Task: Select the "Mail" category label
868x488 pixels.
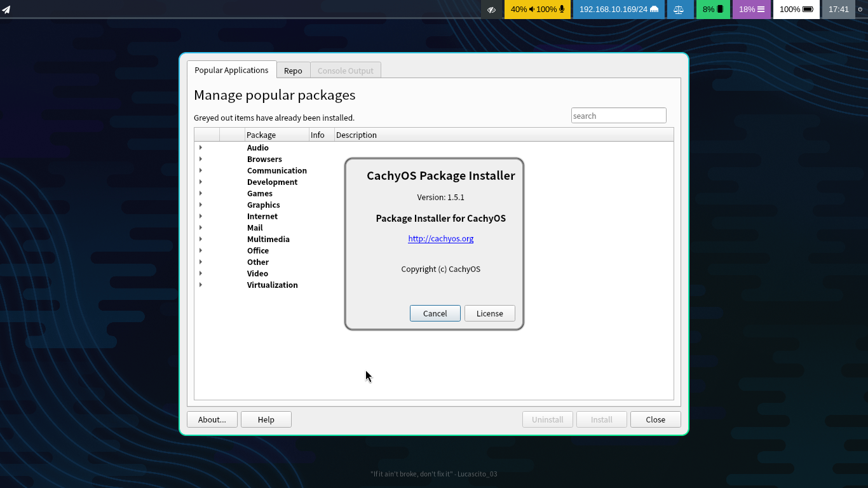Action: click(255, 227)
